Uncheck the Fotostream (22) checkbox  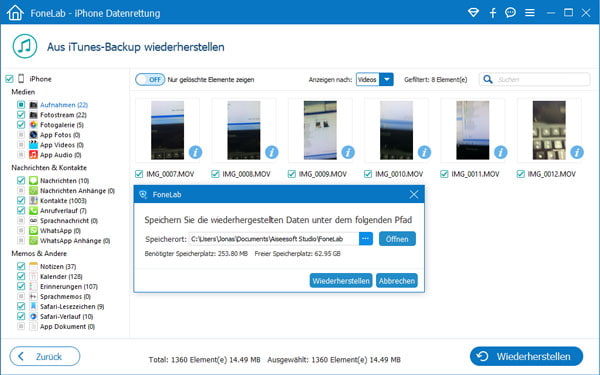pos(21,115)
